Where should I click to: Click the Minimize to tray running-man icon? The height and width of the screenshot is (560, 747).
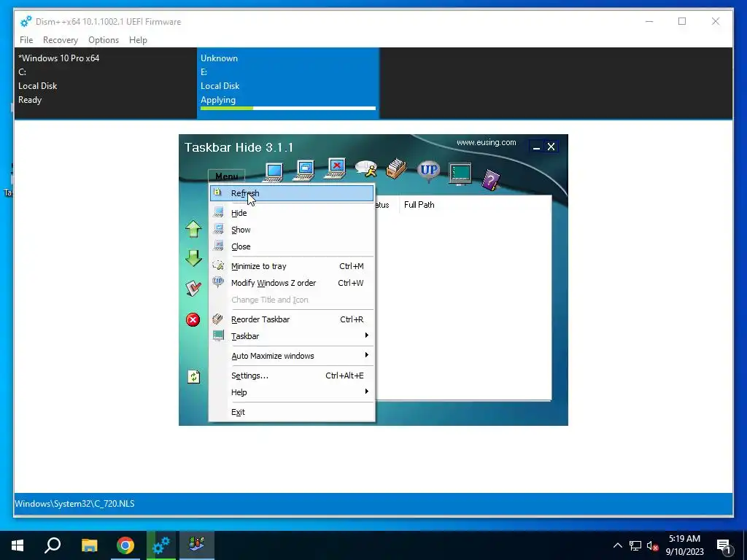tap(366, 169)
